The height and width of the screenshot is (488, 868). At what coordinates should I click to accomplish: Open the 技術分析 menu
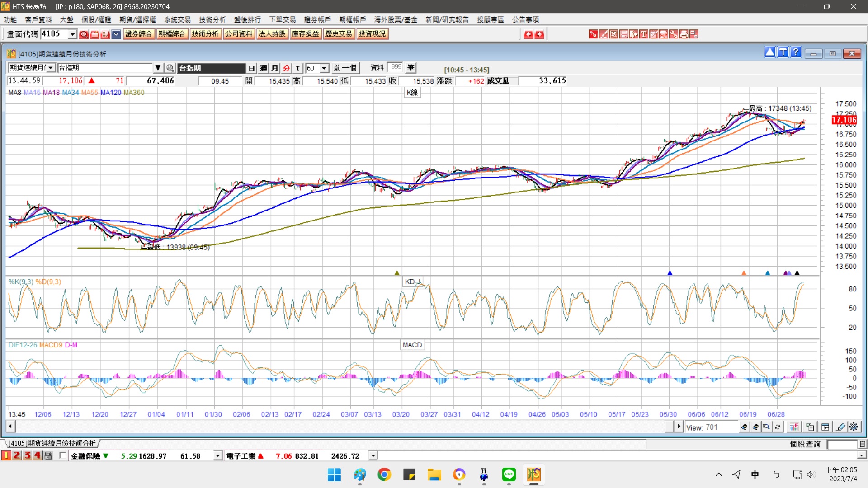pyautogui.click(x=212, y=19)
